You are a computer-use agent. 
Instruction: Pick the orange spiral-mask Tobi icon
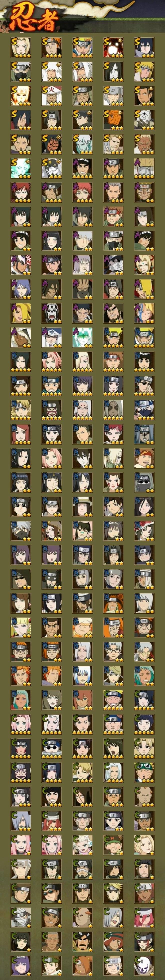tap(113, 119)
